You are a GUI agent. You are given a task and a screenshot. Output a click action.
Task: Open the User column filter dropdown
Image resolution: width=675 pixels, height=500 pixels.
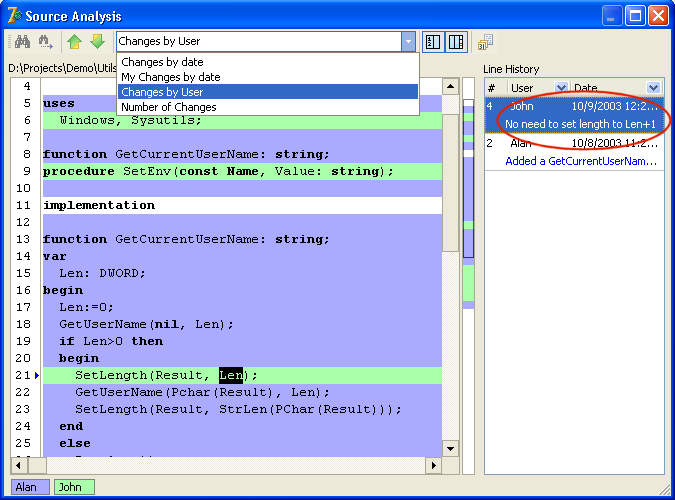[561, 88]
